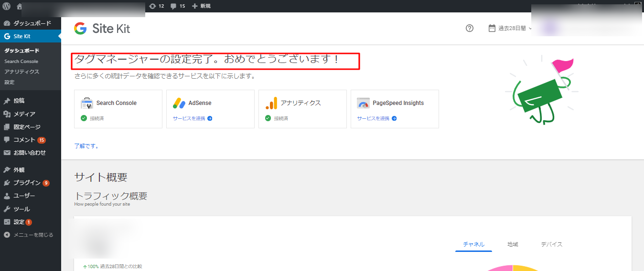Click the media icon next to メディア

pos(7,114)
